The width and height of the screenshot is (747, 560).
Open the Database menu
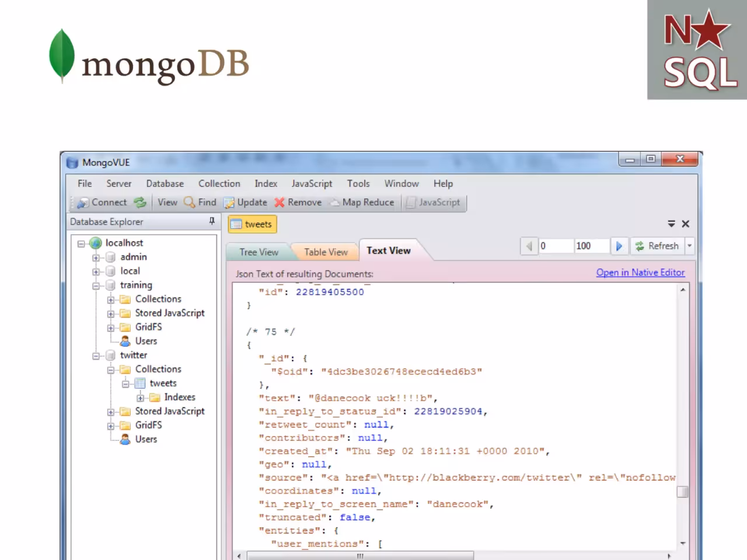pos(165,183)
